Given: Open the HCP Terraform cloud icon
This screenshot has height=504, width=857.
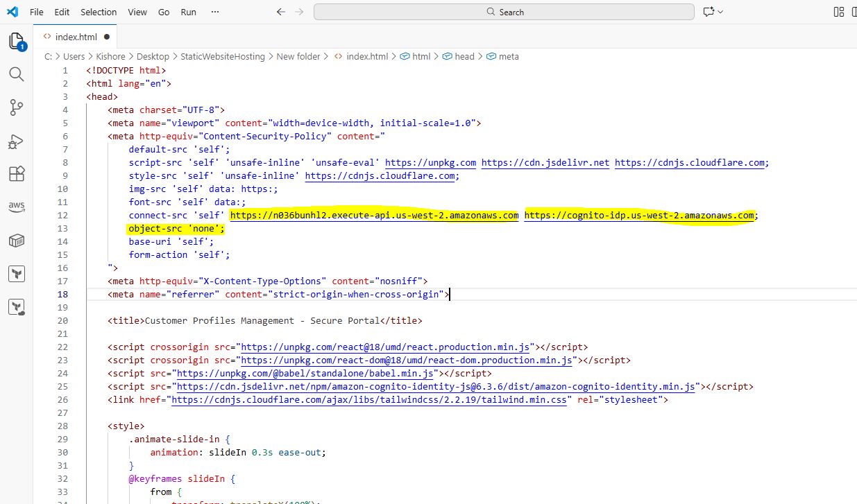Looking at the screenshot, I should click(17, 306).
